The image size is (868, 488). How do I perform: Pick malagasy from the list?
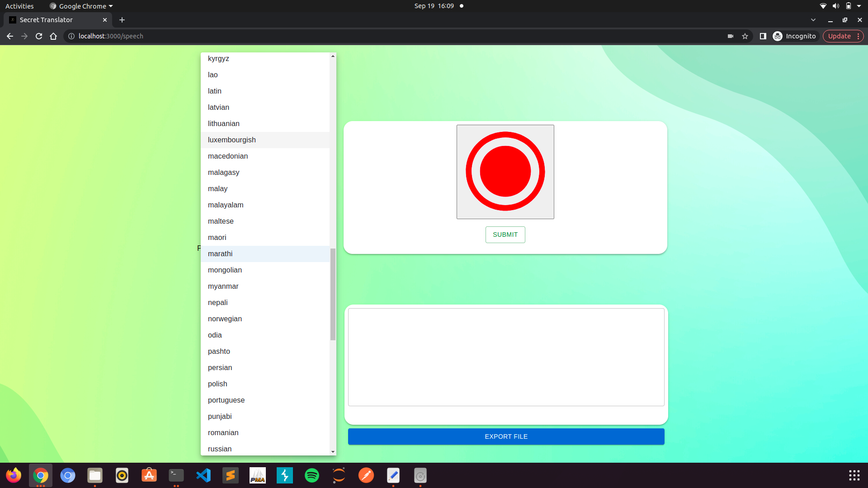pyautogui.click(x=265, y=173)
